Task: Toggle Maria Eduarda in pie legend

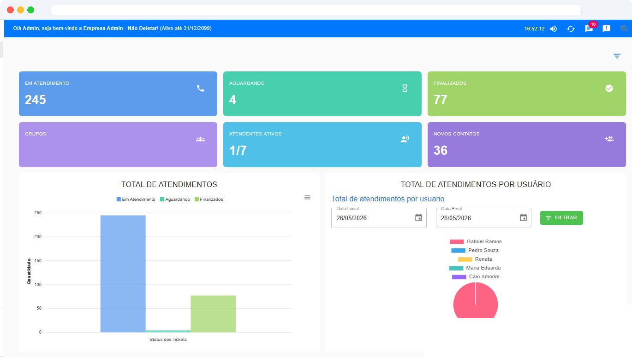Action: click(x=475, y=268)
